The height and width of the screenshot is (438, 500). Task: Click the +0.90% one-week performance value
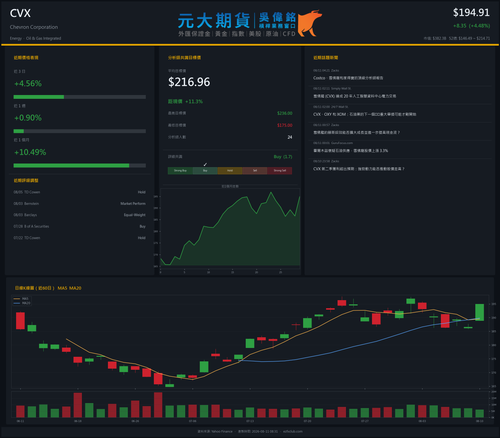[x=28, y=118]
